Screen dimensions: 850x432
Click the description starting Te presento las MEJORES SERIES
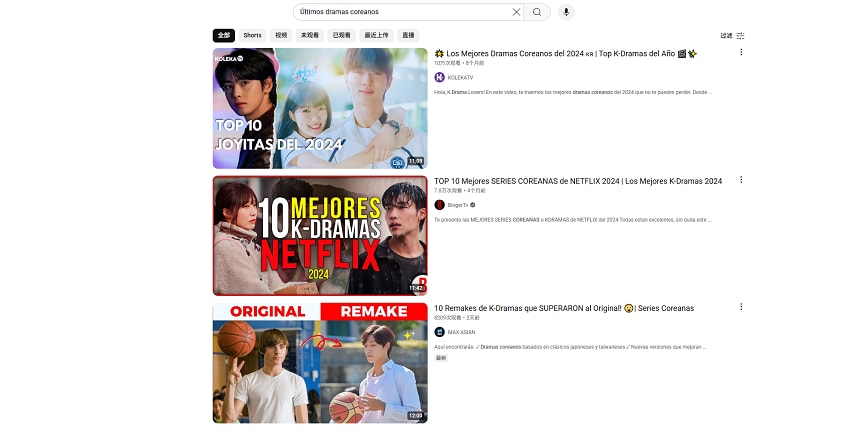pos(572,220)
